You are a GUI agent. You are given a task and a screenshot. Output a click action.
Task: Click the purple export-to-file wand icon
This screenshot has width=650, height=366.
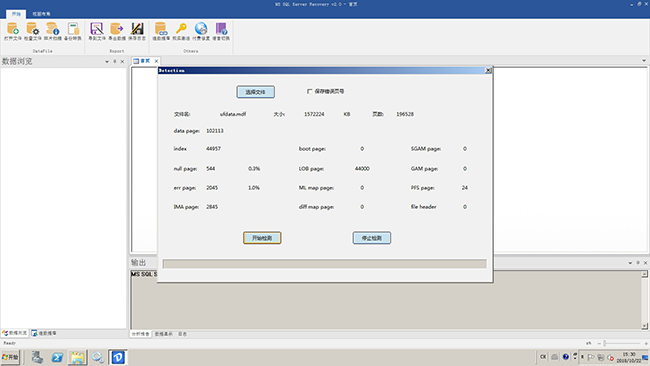[97, 29]
